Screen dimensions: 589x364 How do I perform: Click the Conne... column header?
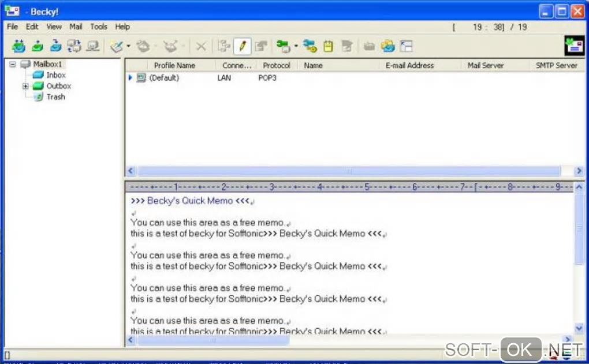[x=237, y=65]
